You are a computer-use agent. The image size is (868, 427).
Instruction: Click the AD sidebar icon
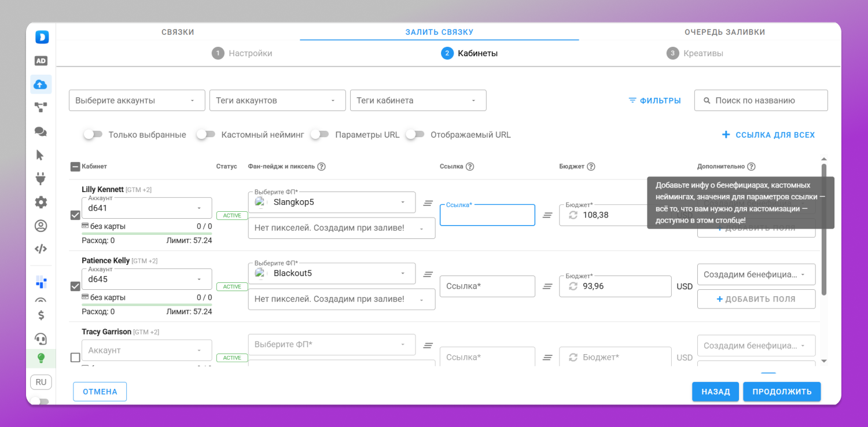coord(41,61)
